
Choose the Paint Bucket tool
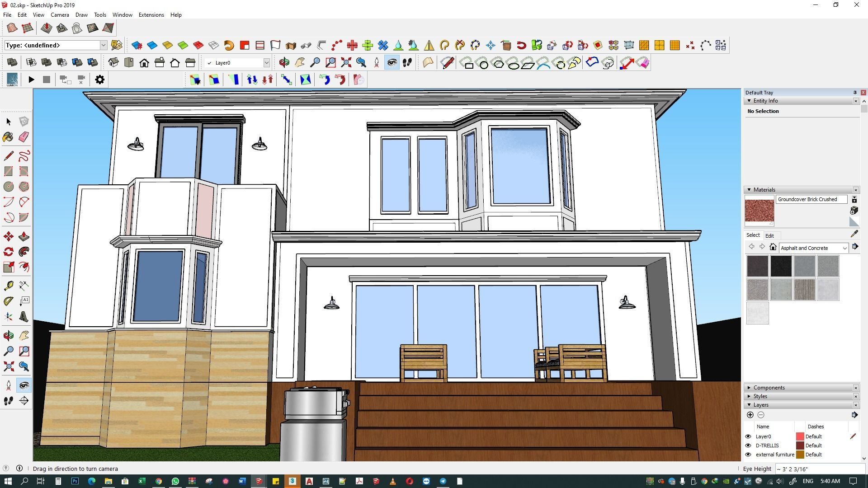tap(9, 137)
